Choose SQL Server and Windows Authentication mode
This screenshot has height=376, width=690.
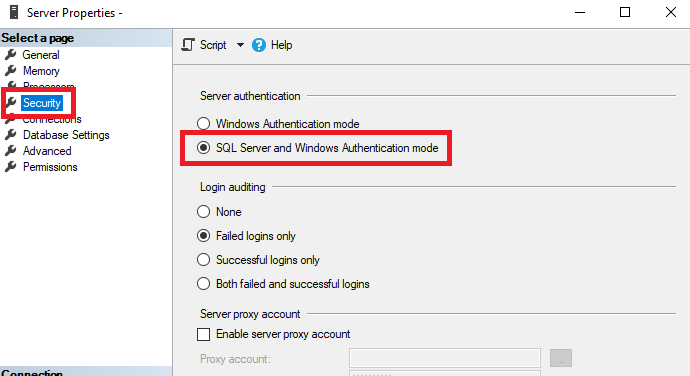(203, 148)
